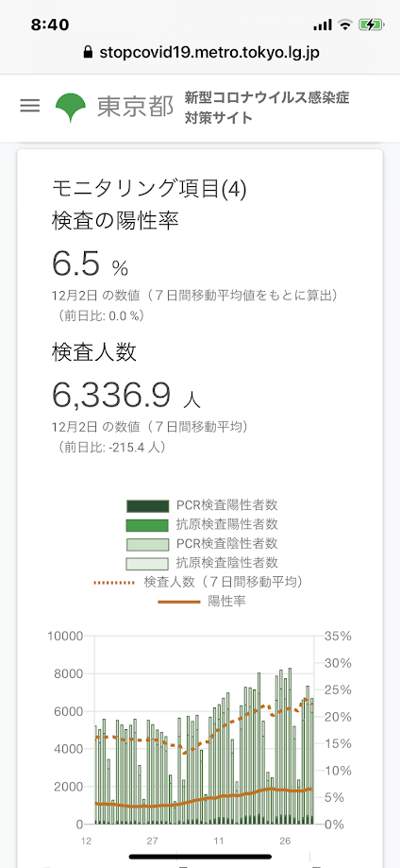Screen dimensions: 400x868
Task: Open 東京都 site title link
Action: point(136,107)
